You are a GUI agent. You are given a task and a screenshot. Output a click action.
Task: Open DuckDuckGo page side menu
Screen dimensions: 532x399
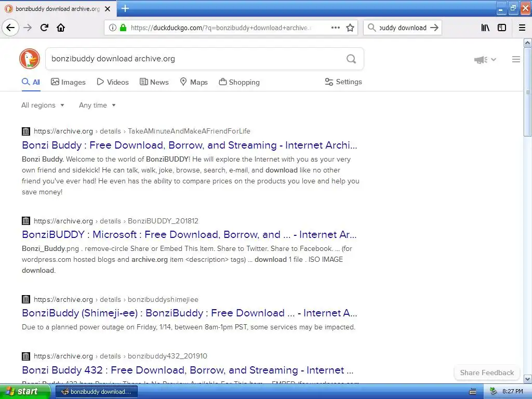tap(516, 59)
